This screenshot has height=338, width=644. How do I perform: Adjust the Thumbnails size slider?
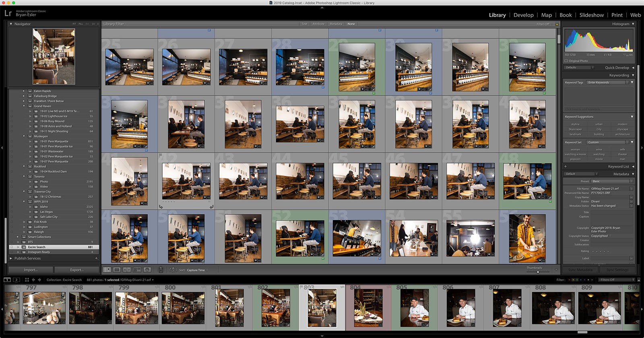pos(538,272)
